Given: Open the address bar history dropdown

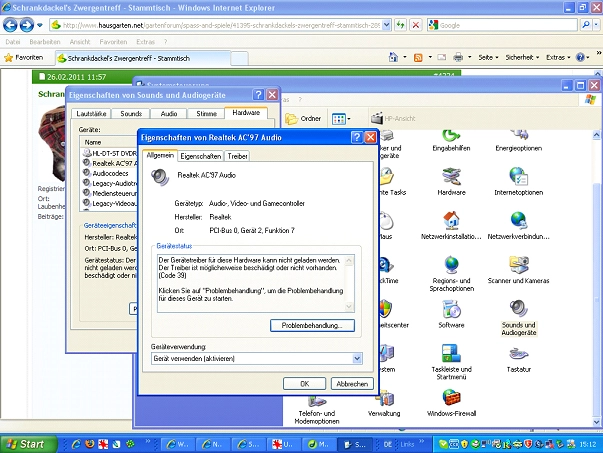Looking at the screenshot, I should pyautogui.click(x=386, y=25).
